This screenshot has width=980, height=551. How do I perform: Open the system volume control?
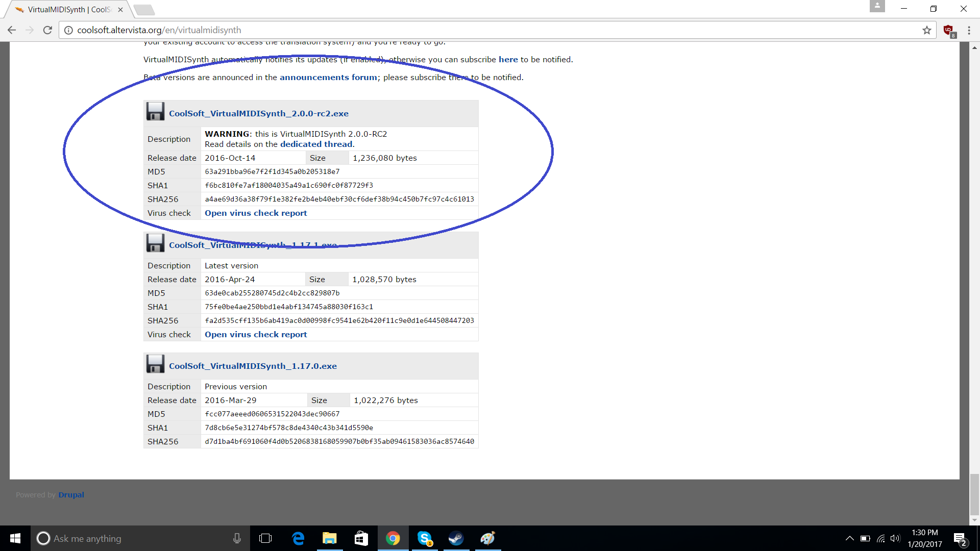[895, 538]
